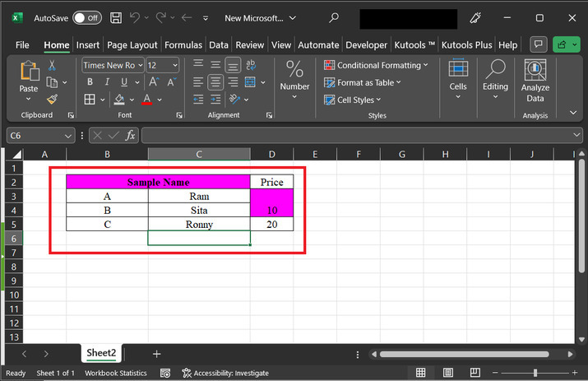Image resolution: width=588 pixels, height=381 pixels.
Task: Click the Top Align icon
Action: [x=198, y=64]
